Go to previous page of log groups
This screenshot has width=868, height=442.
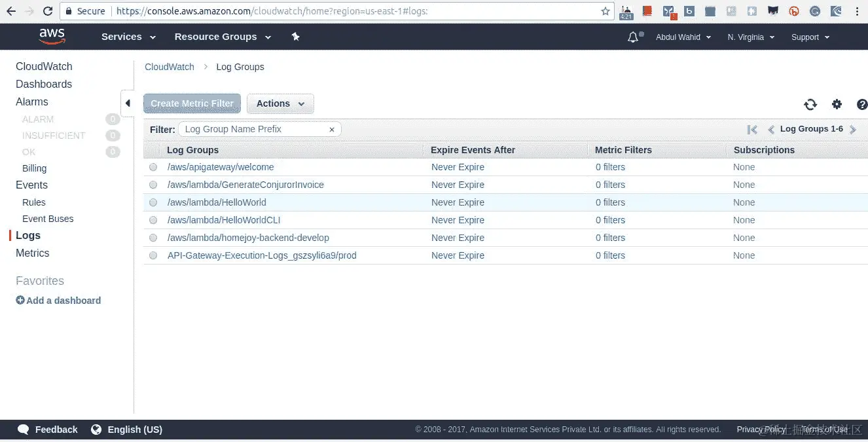pos(771,130)
